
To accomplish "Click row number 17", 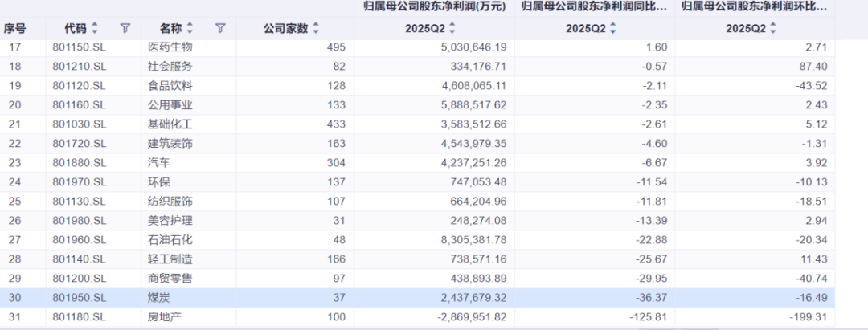I will [x=14, y=47].
